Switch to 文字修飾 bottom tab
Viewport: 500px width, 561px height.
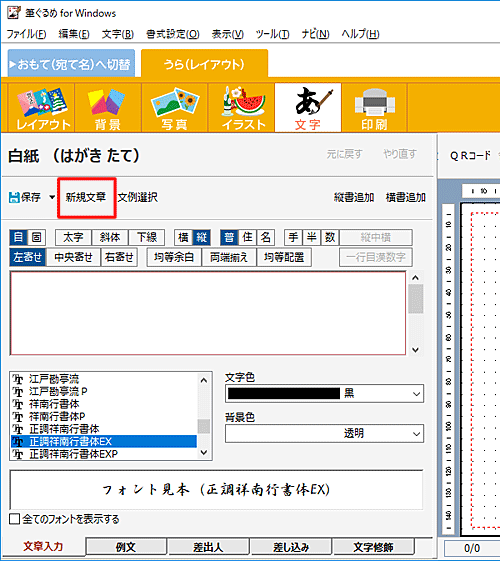click(373, 547)
